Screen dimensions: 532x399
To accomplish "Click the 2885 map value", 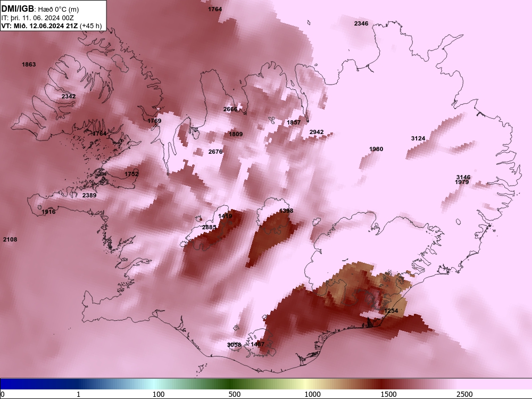I will [x=209, y=227].
